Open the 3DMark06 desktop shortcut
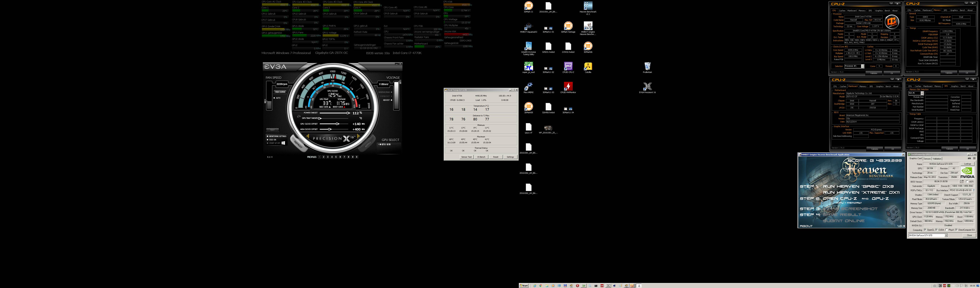The width and height of the screenshot is (980, 288). (588, 48)
